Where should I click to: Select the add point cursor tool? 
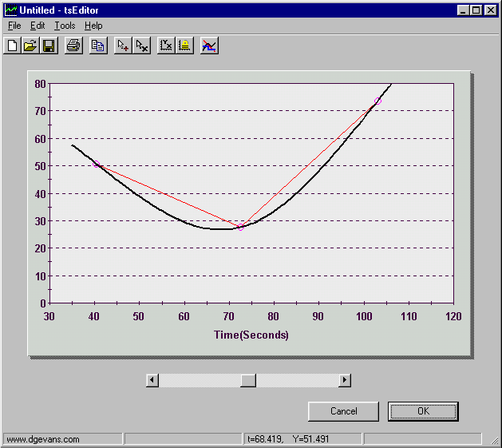coord(123,46)
